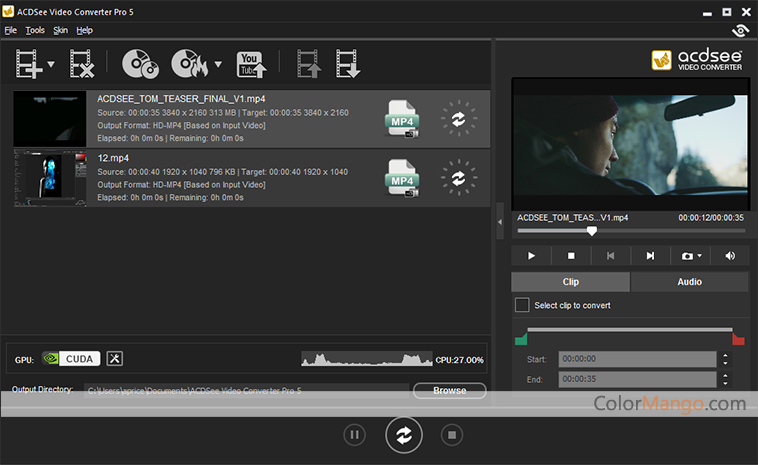Image resolution: width=758 pixels, height=465 pixels.
Task: Go to previous frame in preview
Action: coord(611,256)
